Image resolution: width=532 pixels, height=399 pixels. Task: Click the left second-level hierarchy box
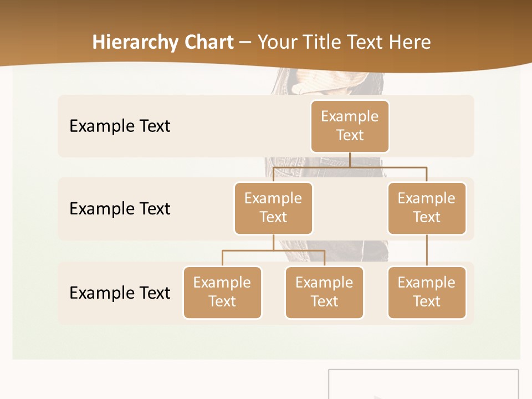[273, 208]
